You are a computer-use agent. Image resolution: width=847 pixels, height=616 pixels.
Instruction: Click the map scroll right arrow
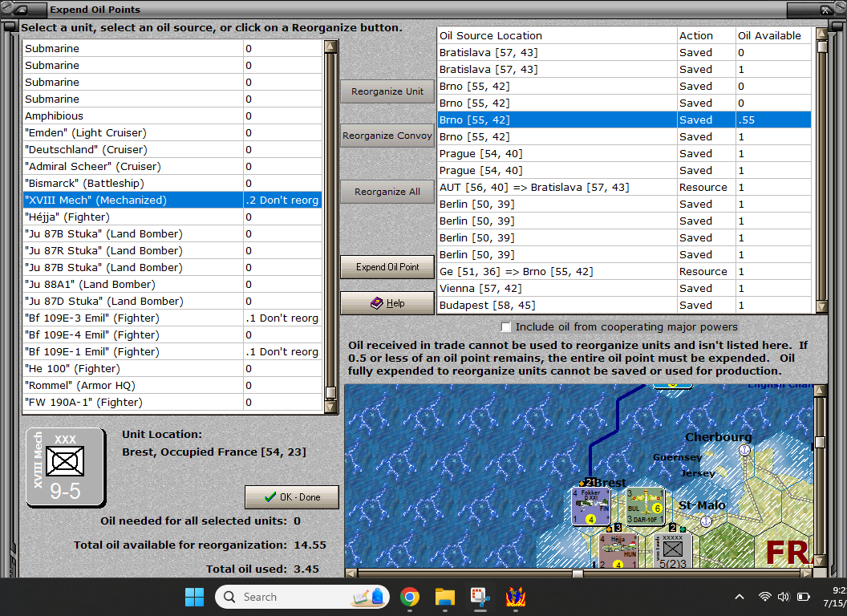tap(807, 573)
